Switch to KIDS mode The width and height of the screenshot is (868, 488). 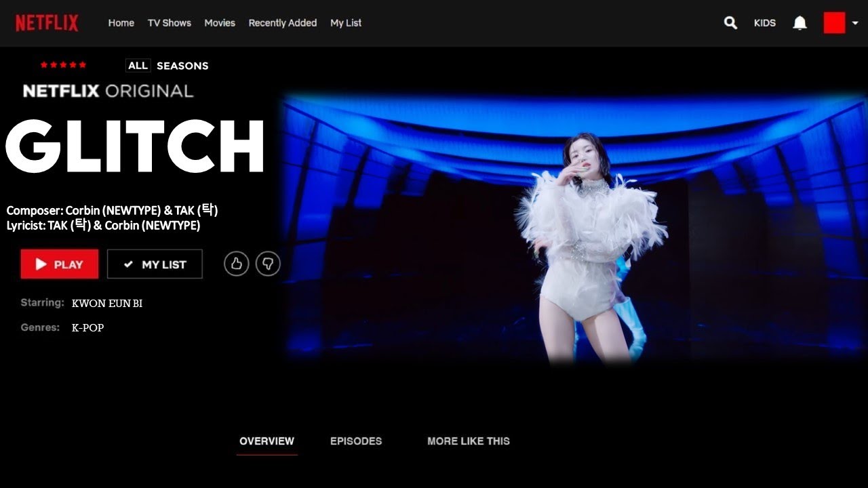[765, 23]
